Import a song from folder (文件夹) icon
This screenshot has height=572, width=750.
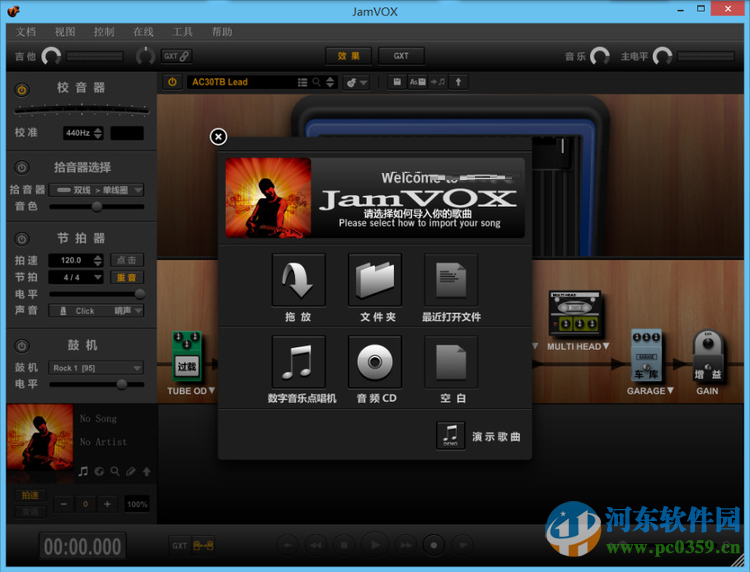pos(375,280)
